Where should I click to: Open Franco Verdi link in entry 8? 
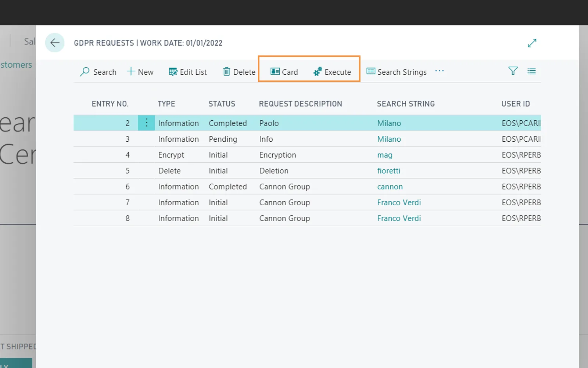[399, 218]
